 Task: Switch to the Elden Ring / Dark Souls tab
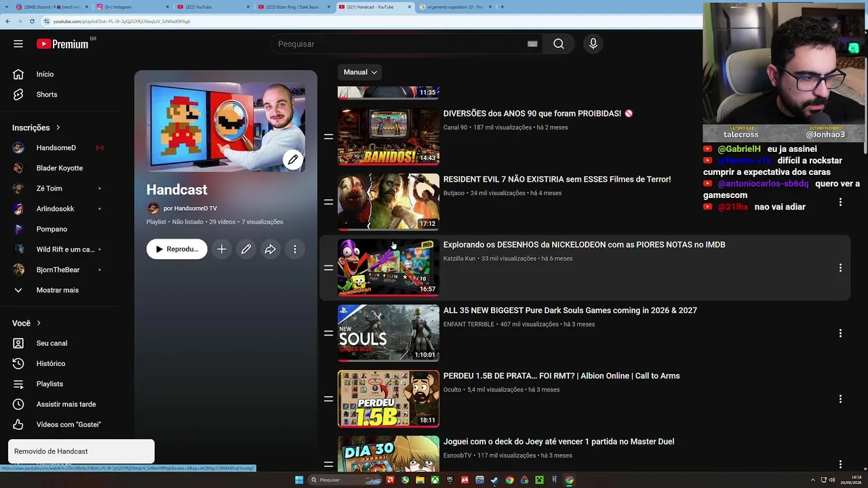click(x=294, y=7)
